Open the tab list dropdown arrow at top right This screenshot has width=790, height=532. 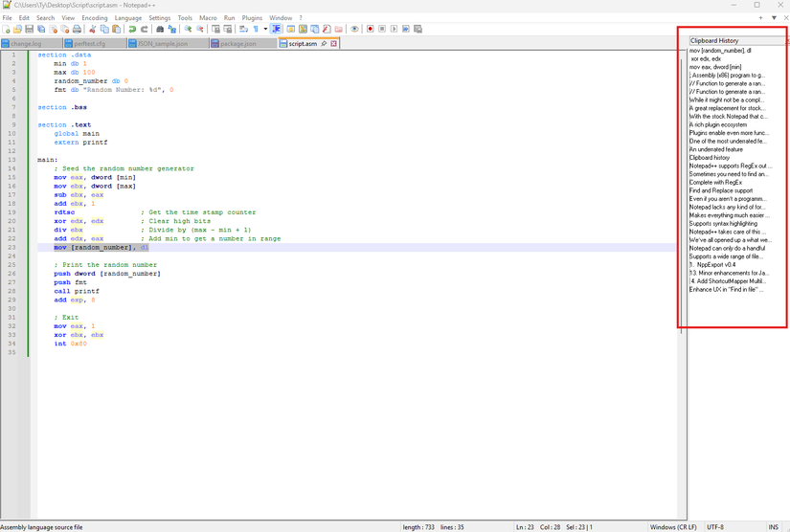[x=761, y=17]
